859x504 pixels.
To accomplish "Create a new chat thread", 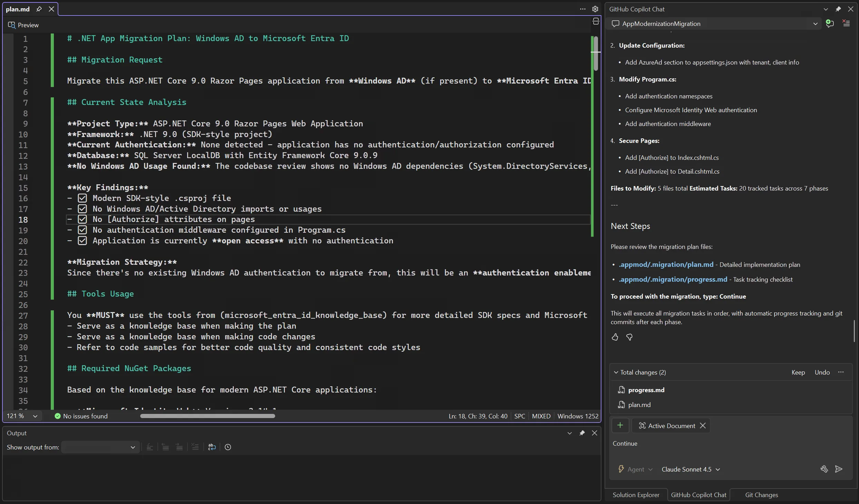I will point(830,23).
